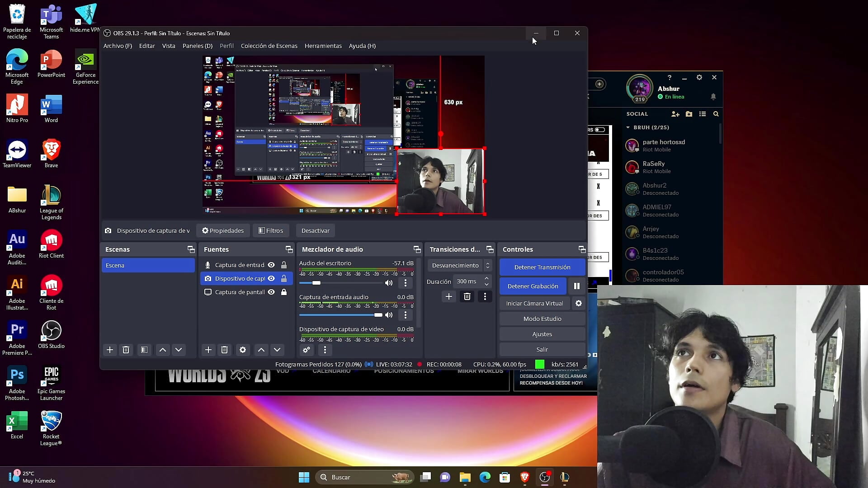The image size is (868, 488).
Task: Pop out the Escenas dock panel
Action: click(191, 249)
